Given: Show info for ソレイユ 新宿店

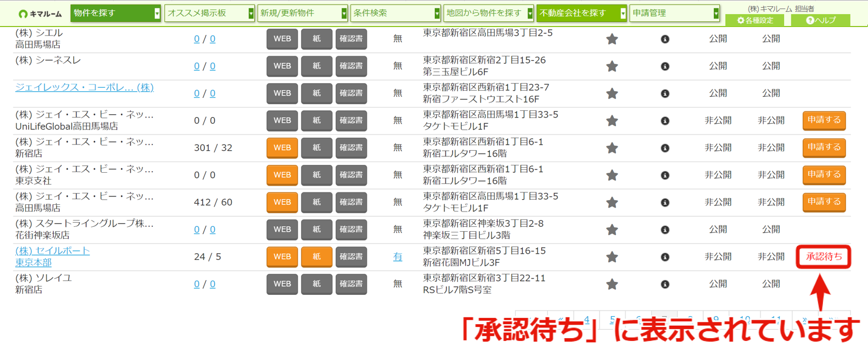Looking at the screenshot, I should tap(665, 284).
